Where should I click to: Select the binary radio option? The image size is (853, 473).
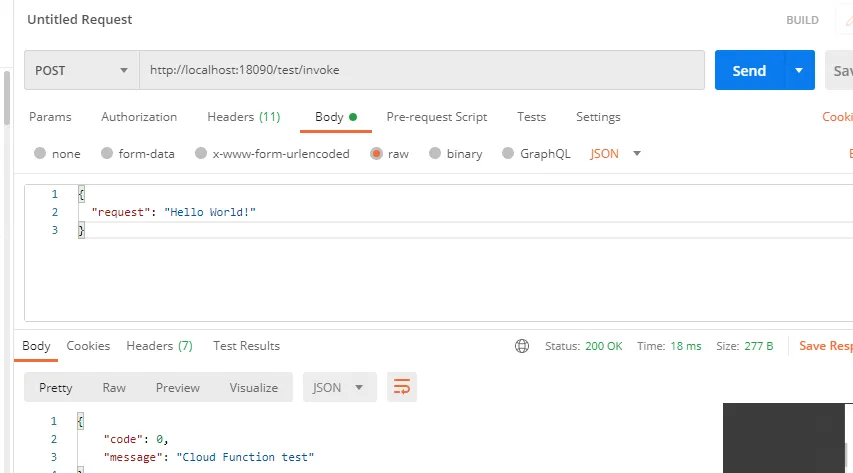pyautogui.click(x=435, y=153)
